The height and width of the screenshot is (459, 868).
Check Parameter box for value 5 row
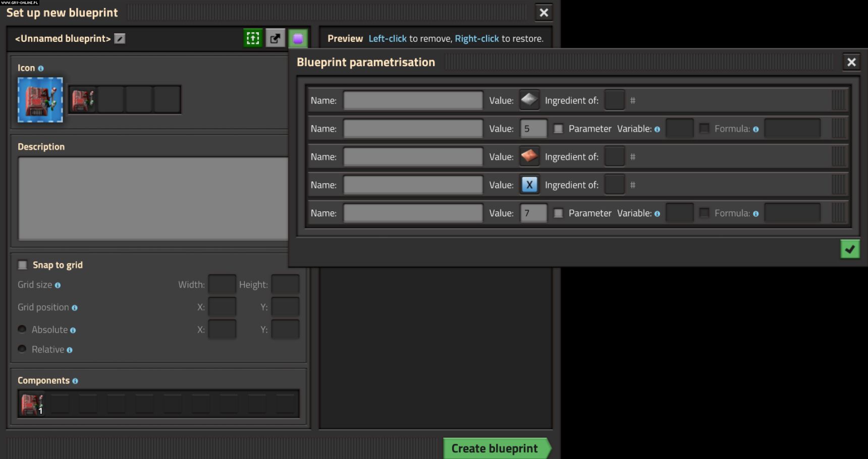pos(558,129)
